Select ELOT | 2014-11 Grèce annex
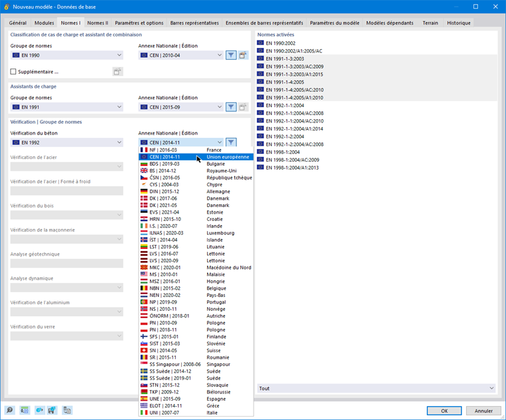Screen dimensions: 506x420 (196, 406)
